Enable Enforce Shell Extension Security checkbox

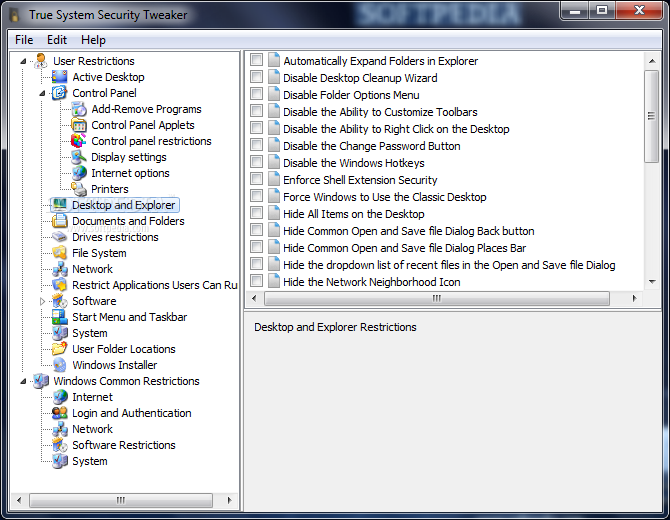(x=256, y=179)
